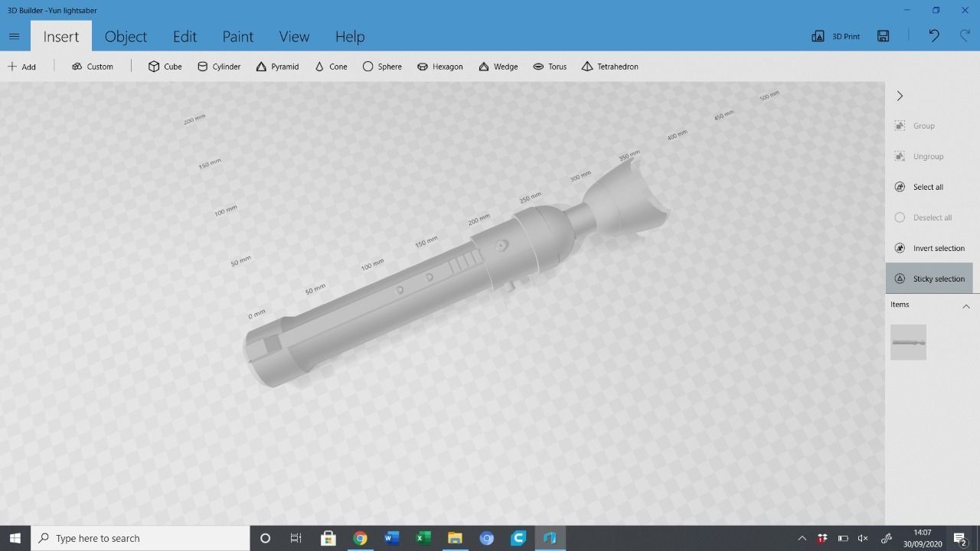Restore down the 3D Builder window

point(936,10)
